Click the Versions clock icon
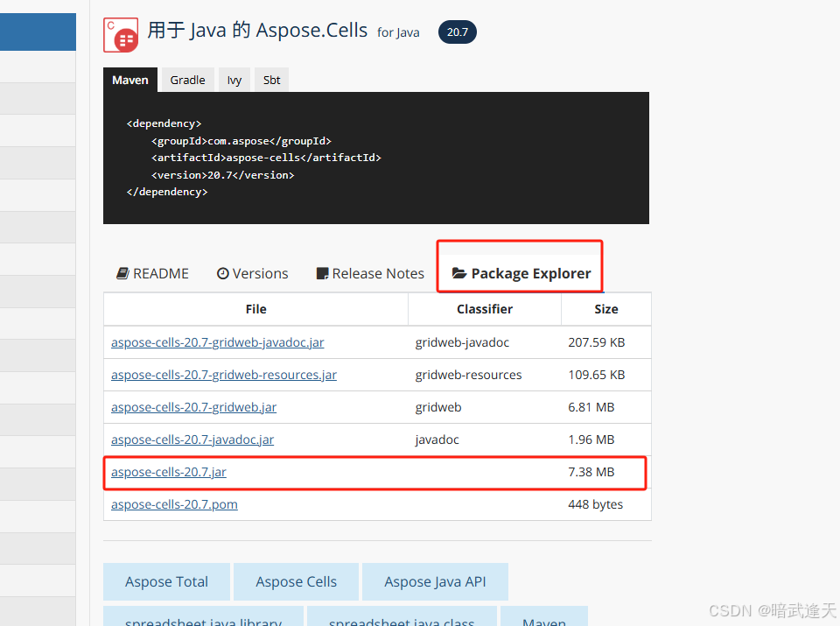Image resolution: width=840 pixels, height=626 pixels. (223, 273)
